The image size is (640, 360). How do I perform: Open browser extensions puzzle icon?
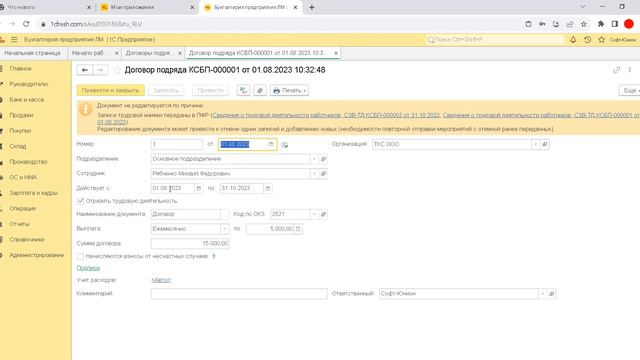click(x=600, y=24)
